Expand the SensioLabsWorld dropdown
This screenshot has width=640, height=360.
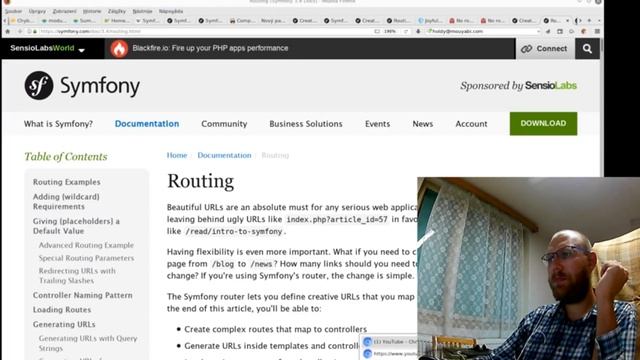pyautogui.click(x=47, y=48)
